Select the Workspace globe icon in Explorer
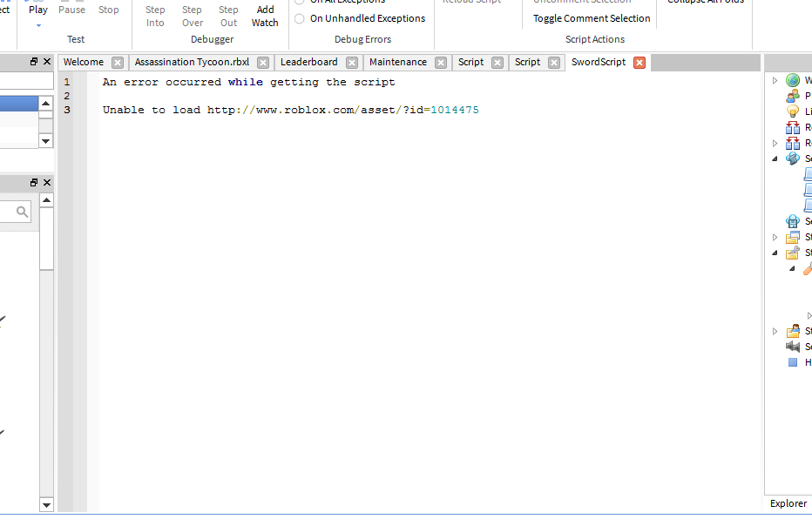This screenshot has height=526, width=812. [792, 80]
